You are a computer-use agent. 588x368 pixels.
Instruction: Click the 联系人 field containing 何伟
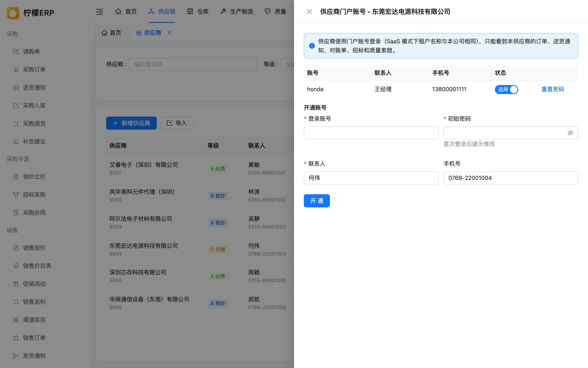click(x=371, y=178)
